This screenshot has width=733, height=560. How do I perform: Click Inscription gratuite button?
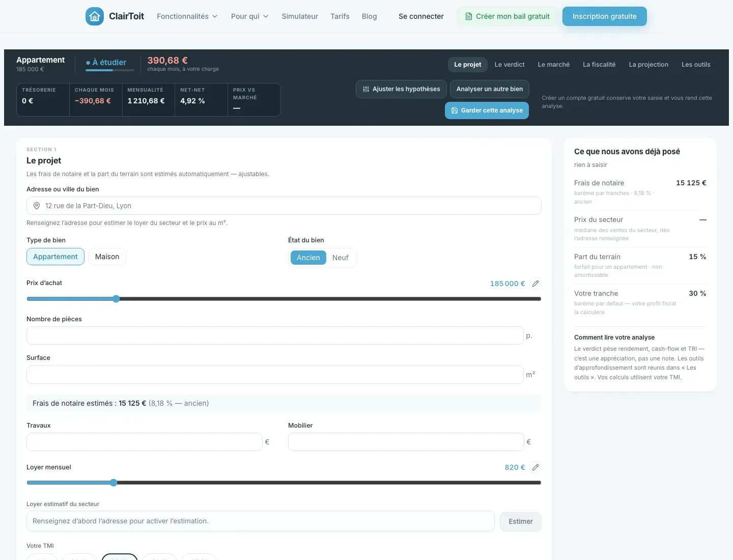(x=605, y=16)
